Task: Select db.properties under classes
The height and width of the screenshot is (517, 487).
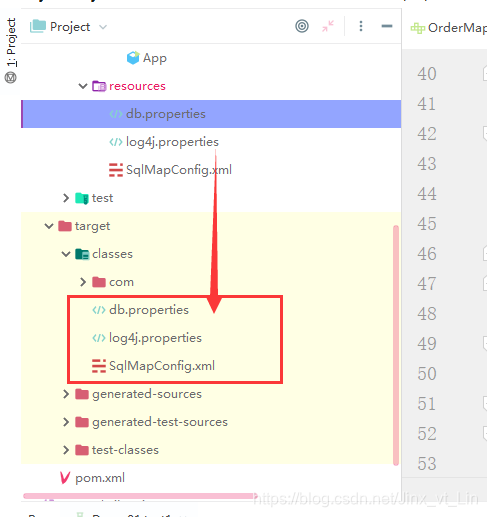Action: click(x=149, y=310)
